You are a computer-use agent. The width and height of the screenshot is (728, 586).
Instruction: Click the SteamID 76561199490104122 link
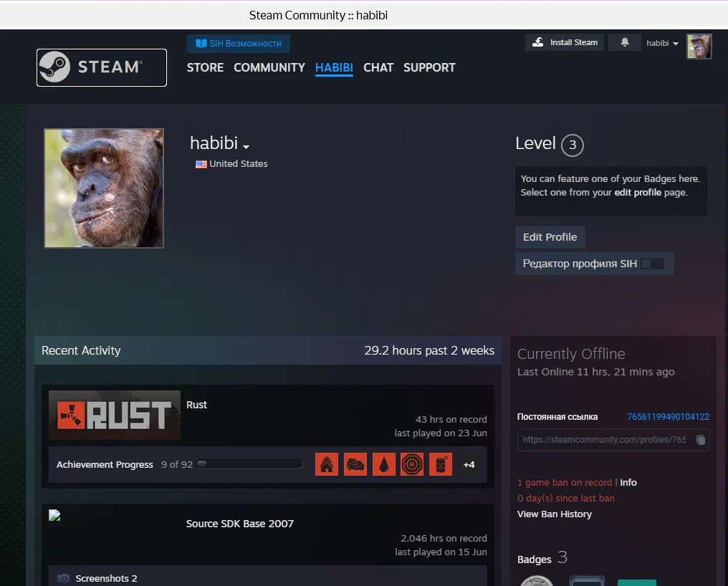pos(668,416)
